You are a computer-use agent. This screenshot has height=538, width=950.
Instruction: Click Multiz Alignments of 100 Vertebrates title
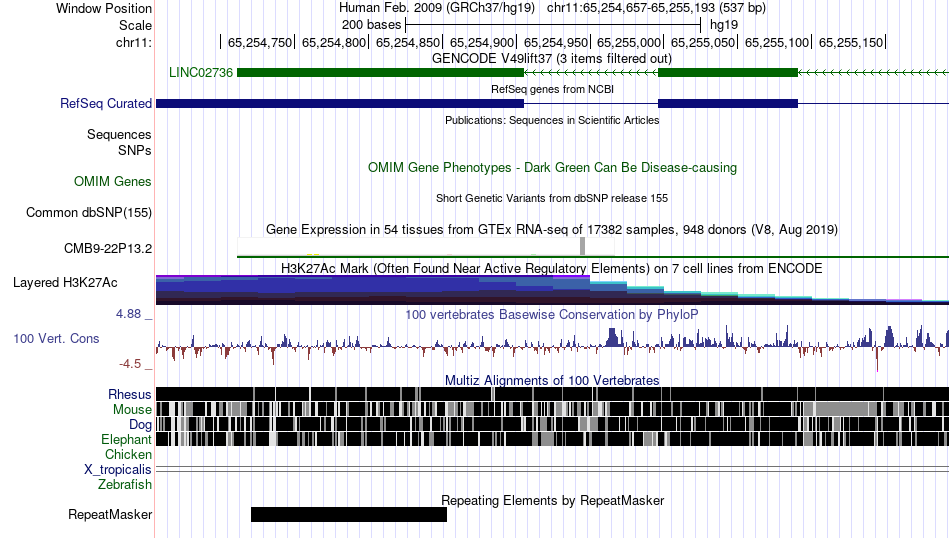point(552,380)
